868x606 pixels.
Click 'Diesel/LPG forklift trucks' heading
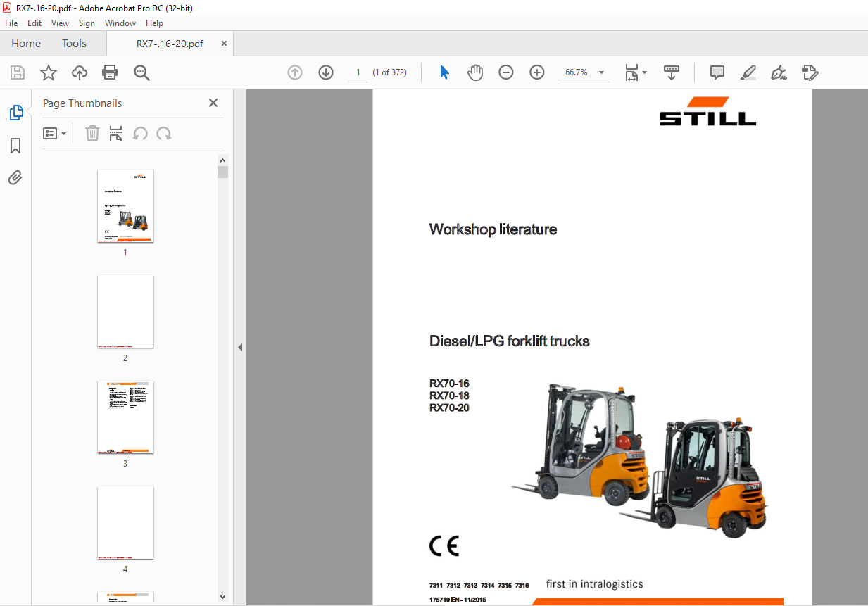coord(509,341)
